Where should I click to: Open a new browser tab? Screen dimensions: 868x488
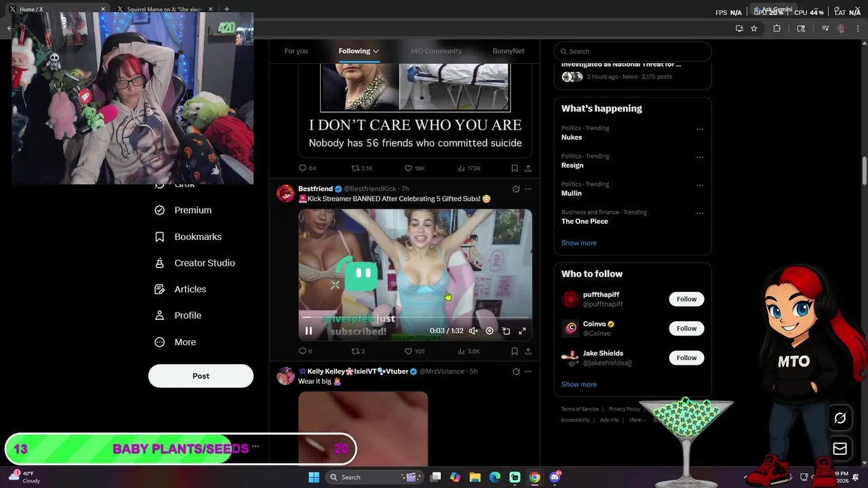click(226, 9)
